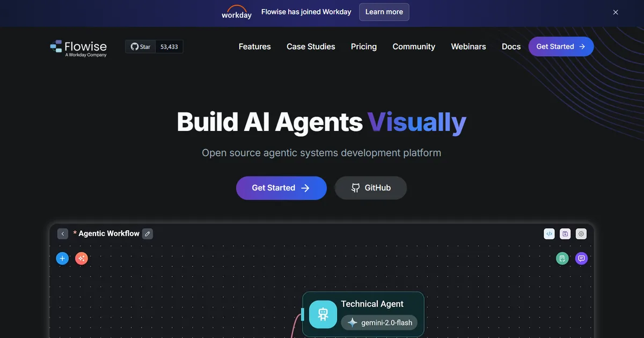The width and height of the screenshot is (644, 338).
Task: Open the API code icon
Action: click(x=549, y=234)
